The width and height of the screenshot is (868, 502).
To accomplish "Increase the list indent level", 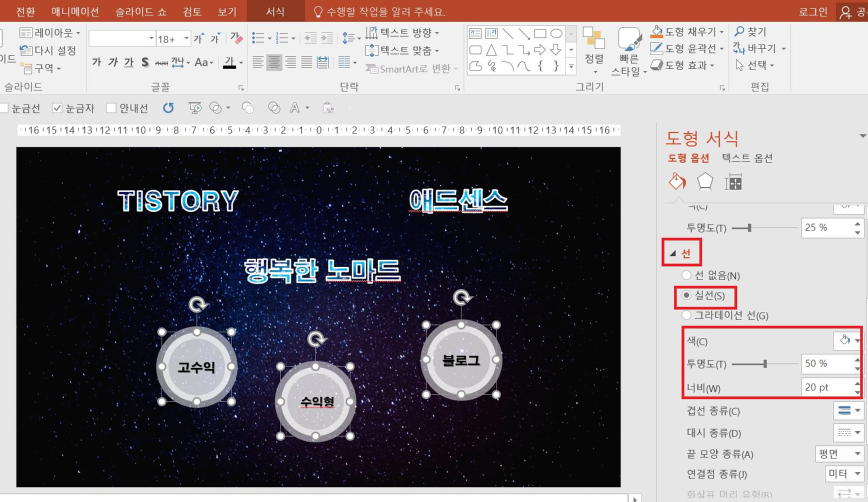I will (327, 38).
